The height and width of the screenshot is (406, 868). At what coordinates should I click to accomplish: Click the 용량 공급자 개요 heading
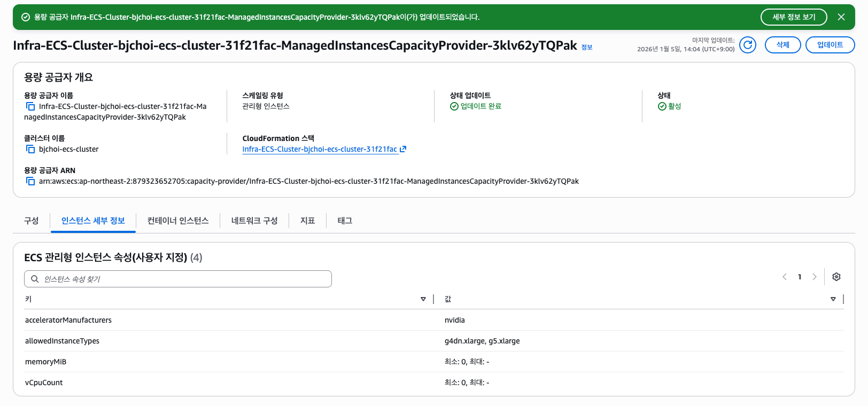[x=59, y=77]
